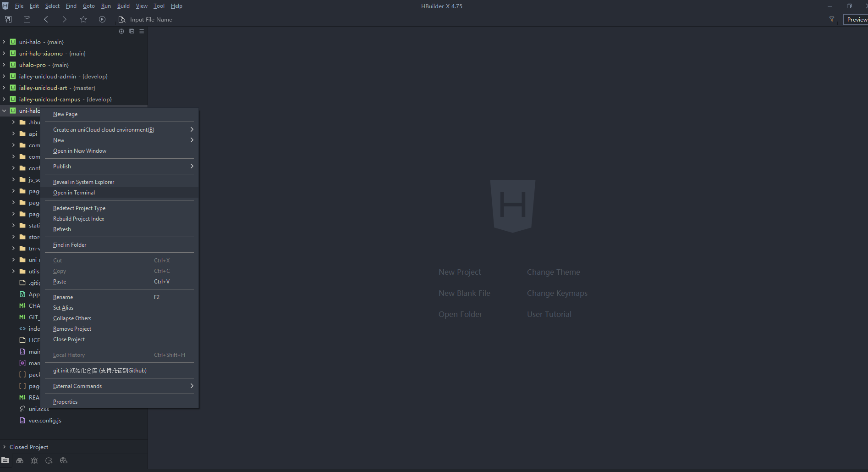Image resolution: width=868 pixels, height=472 pixels.
Task: Click the ialley-unicloud-art project icon
Action: (13, 88)
